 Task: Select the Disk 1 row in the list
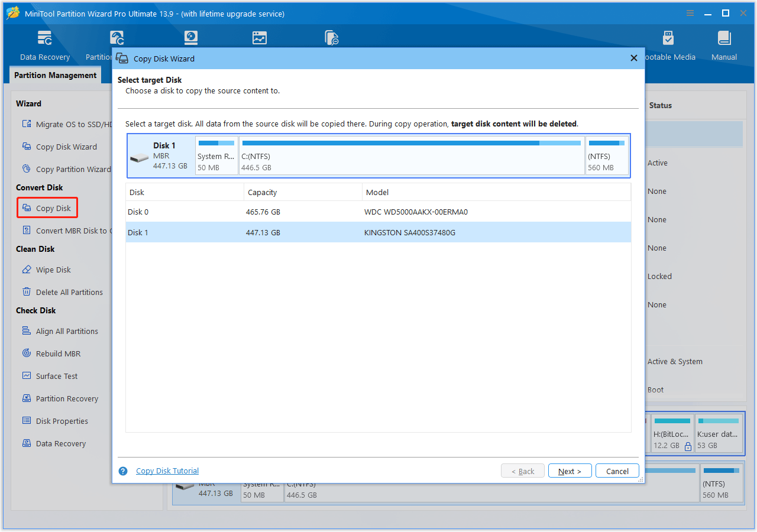(x=378, y=232)
